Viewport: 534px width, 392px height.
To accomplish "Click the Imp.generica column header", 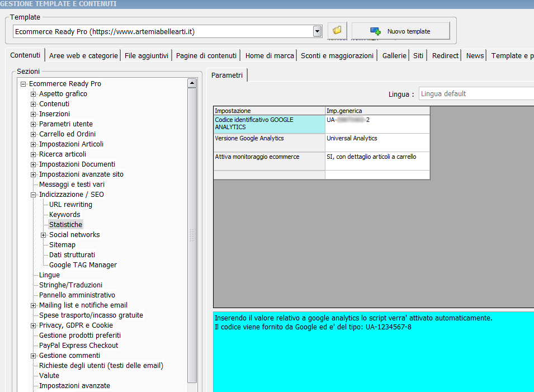I will pos(377,111).
